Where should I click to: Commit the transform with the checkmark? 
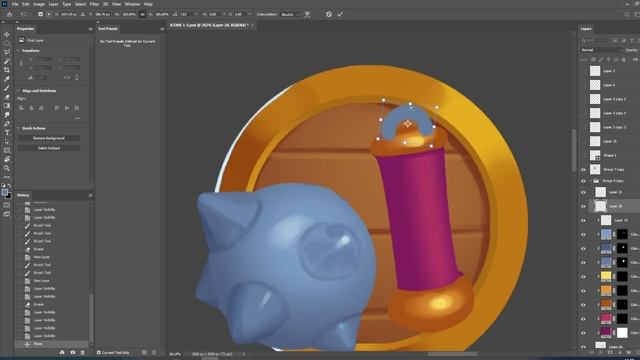340,14
